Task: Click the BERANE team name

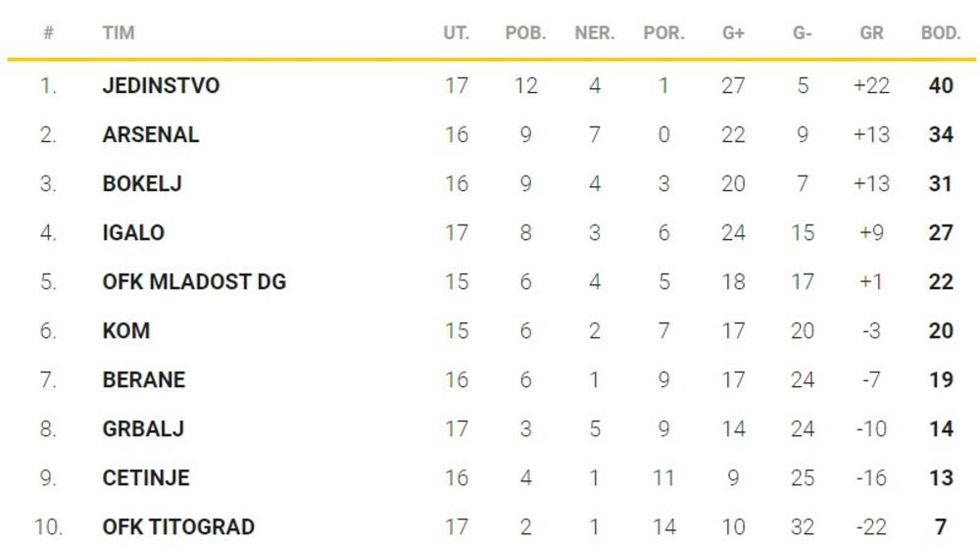Action: (143, 379)
